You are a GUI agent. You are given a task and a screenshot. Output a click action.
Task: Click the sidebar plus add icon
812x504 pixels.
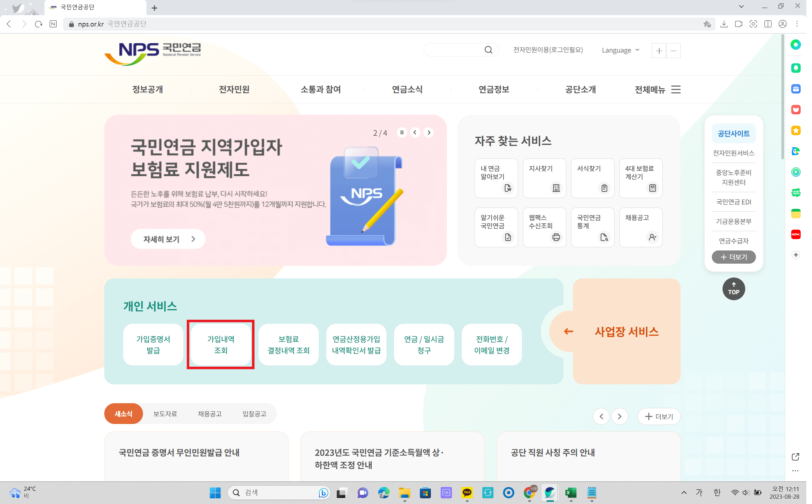(x=796, y=255)
